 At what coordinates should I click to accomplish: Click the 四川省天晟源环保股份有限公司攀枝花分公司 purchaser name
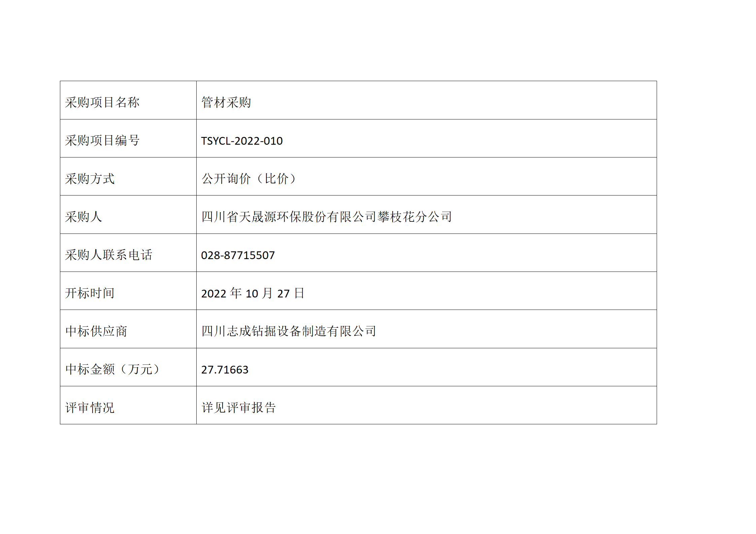(326, 217)
